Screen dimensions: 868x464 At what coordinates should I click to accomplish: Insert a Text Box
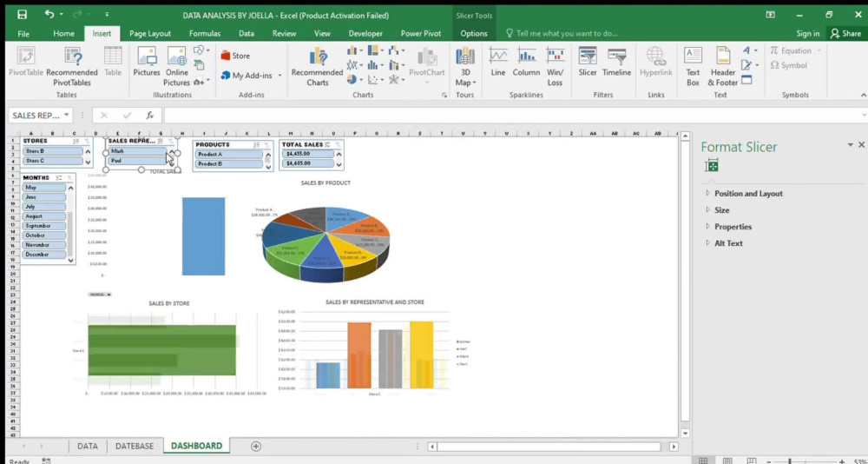point(693,67)
